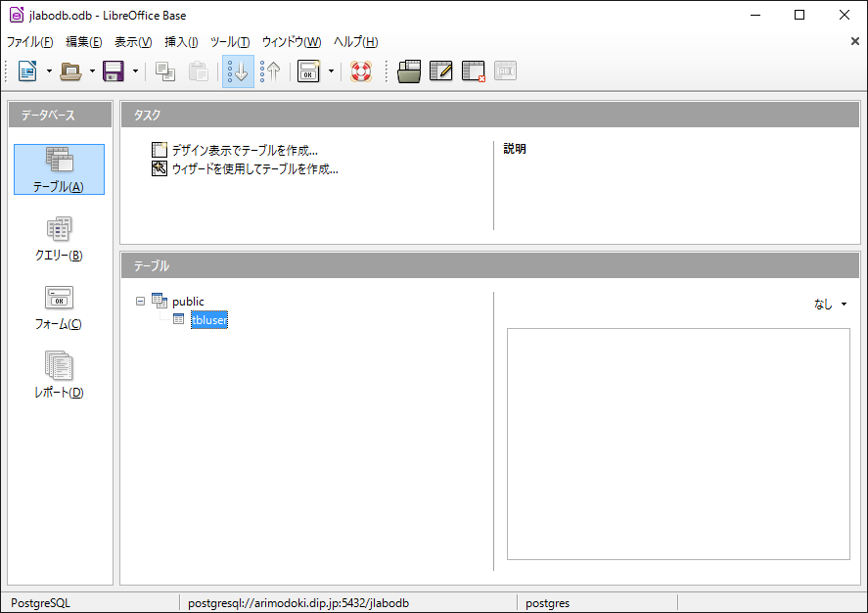Click the public schema icon
868x613 pixels.
pyautogui.click(x=160, y=301)
